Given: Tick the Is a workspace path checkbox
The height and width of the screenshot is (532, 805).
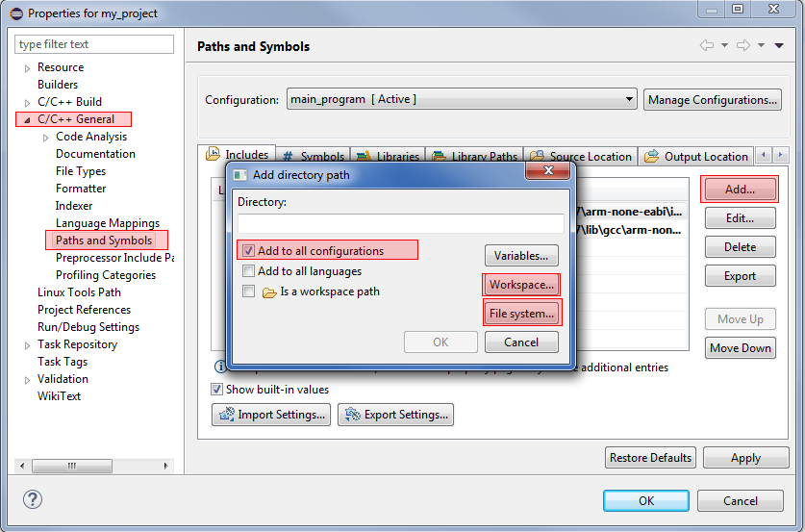Looking at the screenshot, I should point(248,291).
